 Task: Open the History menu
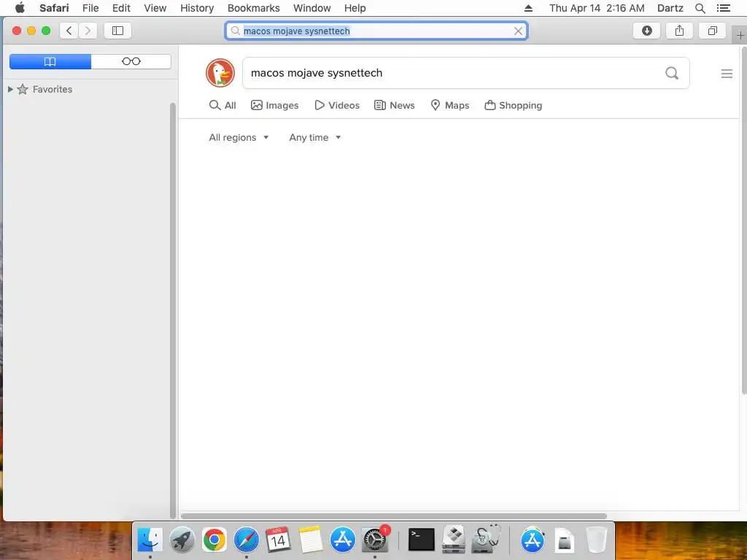[197, 8]
